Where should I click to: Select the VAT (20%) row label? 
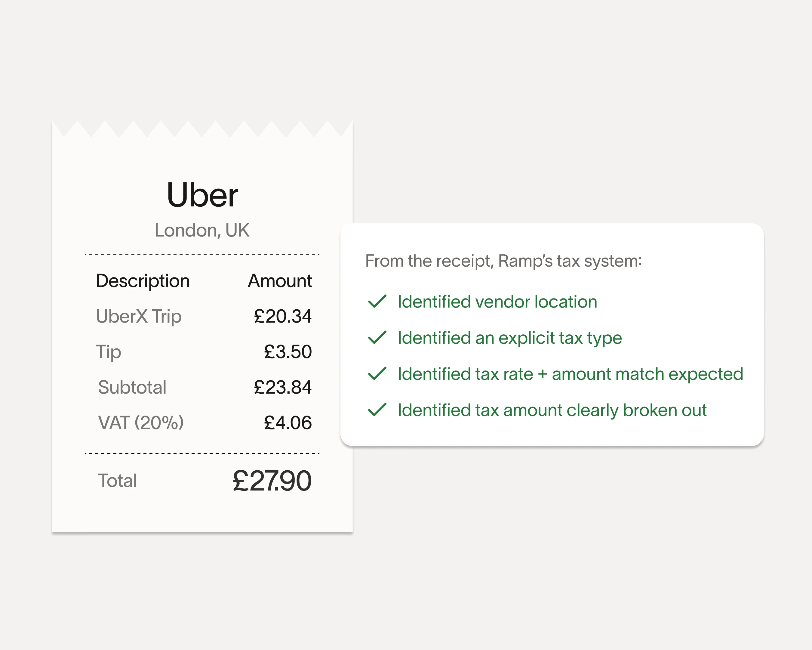[x=141, y=423]
